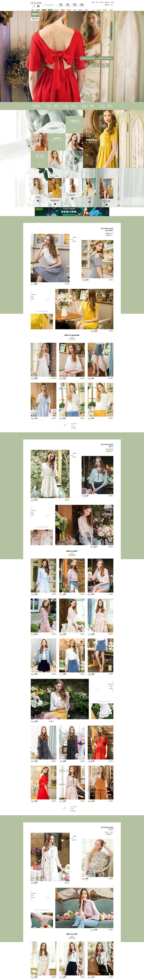The height and width of the screenshot is (980, 144).
Task: Open the ¥468 dark floral dress product
Action: click(43, 742)
